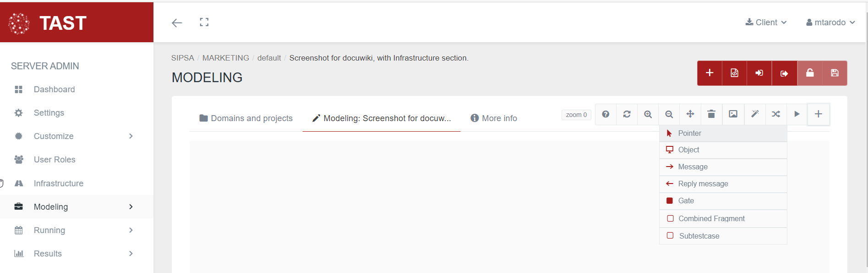Screen dimensions: 868x273
Task: Open the mtarodo user dropdown
Action: pyautogui.click(x=830, y=22)
